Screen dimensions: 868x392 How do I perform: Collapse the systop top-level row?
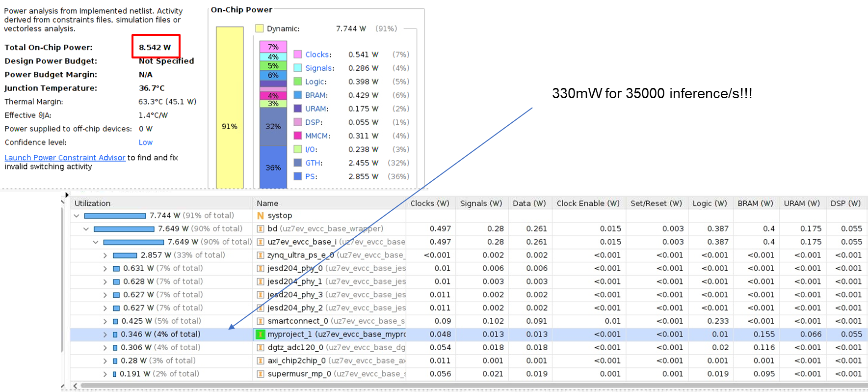pyautogui.click(x=77, y=216)
